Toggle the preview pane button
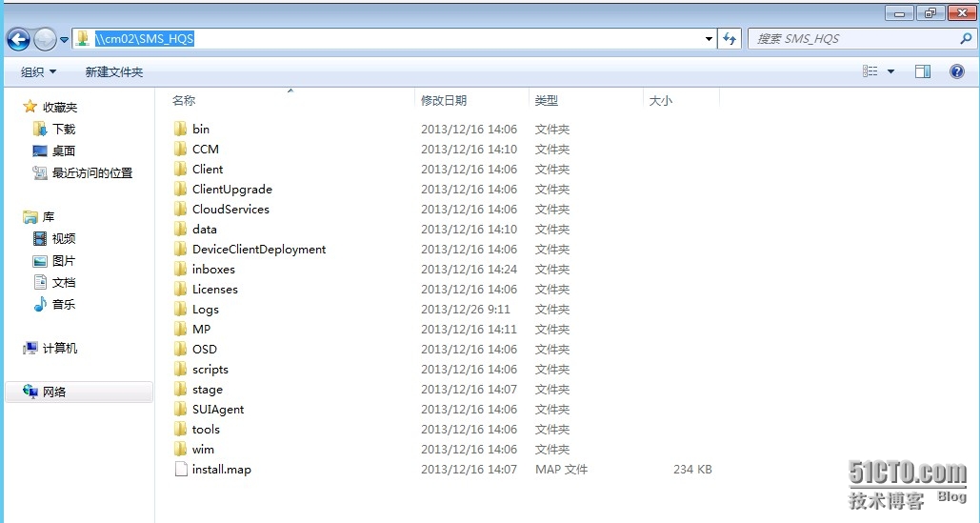 click(x=923, y=71)
